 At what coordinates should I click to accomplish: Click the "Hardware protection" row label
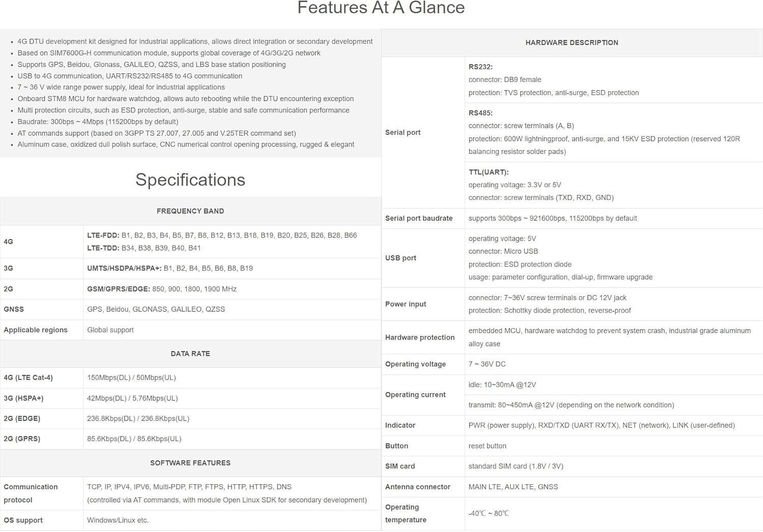tap(420, 337)
